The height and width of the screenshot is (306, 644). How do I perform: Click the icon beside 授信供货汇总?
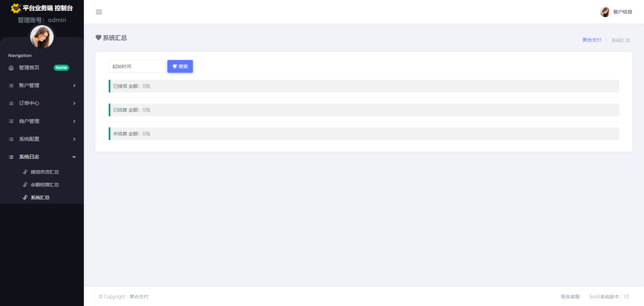coord(25,172)
